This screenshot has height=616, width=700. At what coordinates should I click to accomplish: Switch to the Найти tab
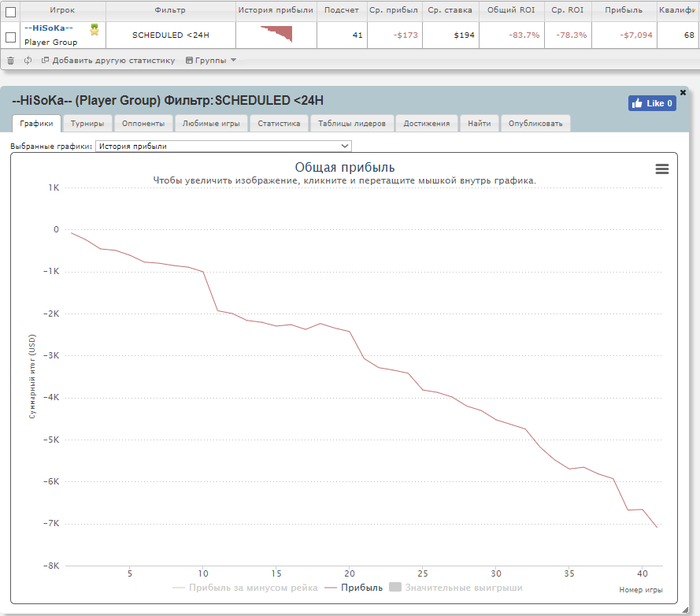[479, 123]
